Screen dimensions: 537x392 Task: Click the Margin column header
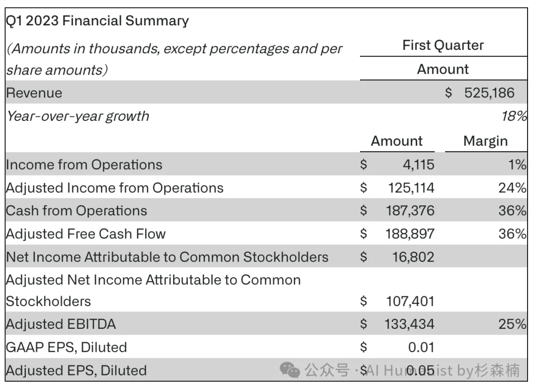[x=485, y=141]
